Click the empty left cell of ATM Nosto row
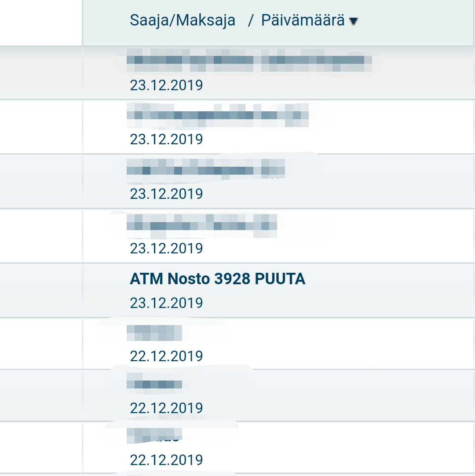The width and height of the screenshot is (475, 476). [41, 290]
